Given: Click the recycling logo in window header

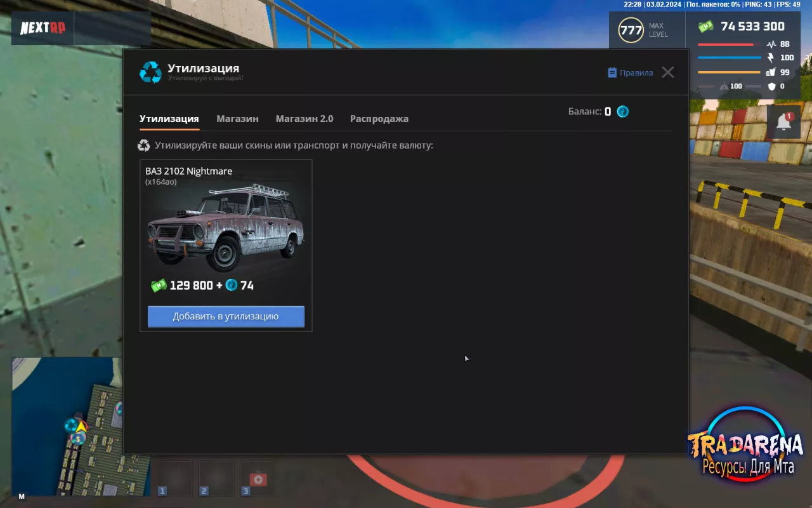Looking at the screenshot, I should 150,72.
